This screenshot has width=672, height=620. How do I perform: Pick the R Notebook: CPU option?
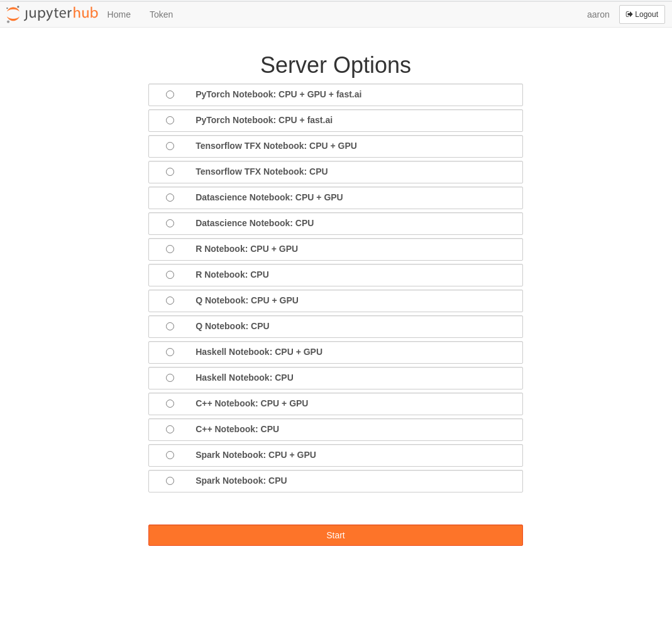(170, 275)
